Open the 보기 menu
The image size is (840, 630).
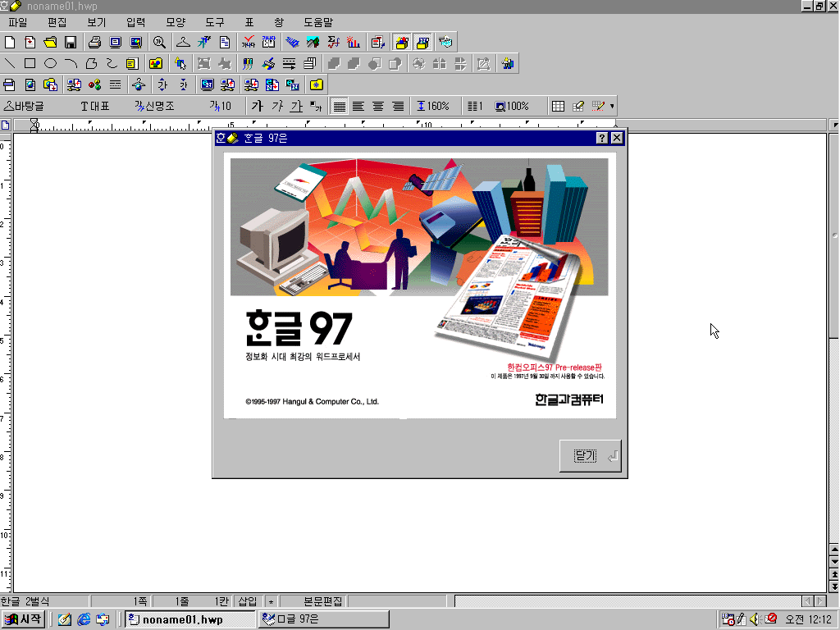coord(97,22)
